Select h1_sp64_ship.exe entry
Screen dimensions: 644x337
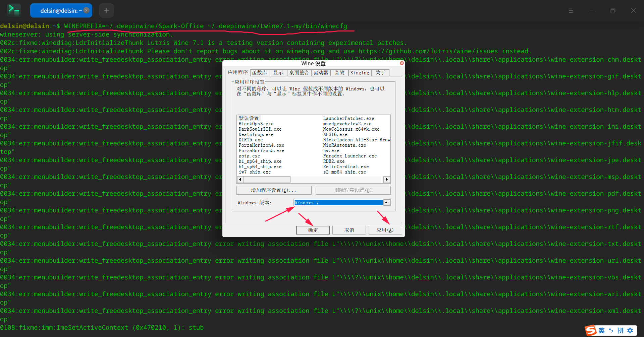(260, 166)
